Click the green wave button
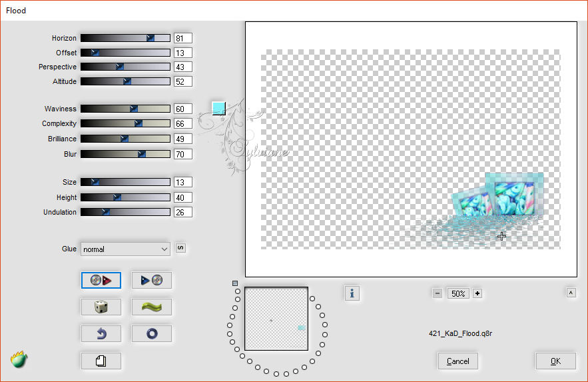 [152, 307]
